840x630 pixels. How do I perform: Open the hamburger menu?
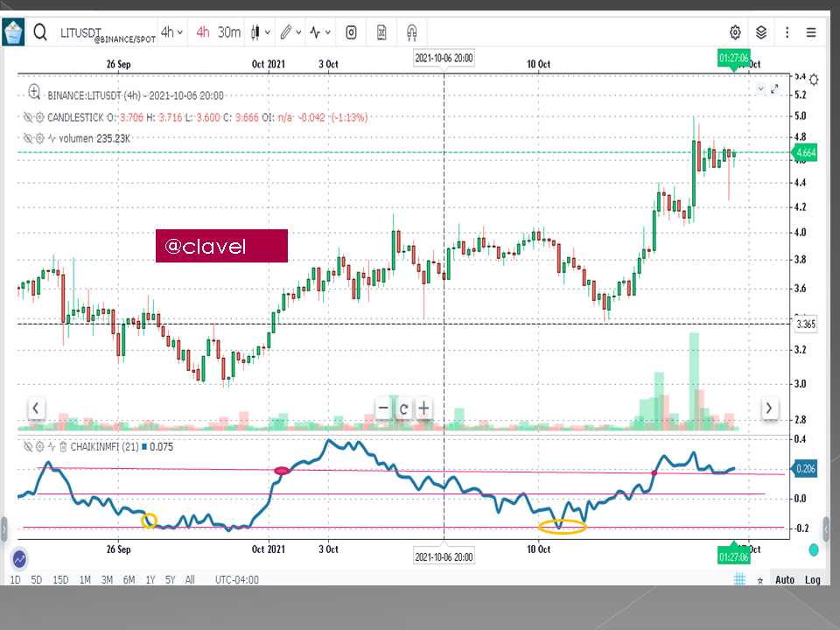811,32
